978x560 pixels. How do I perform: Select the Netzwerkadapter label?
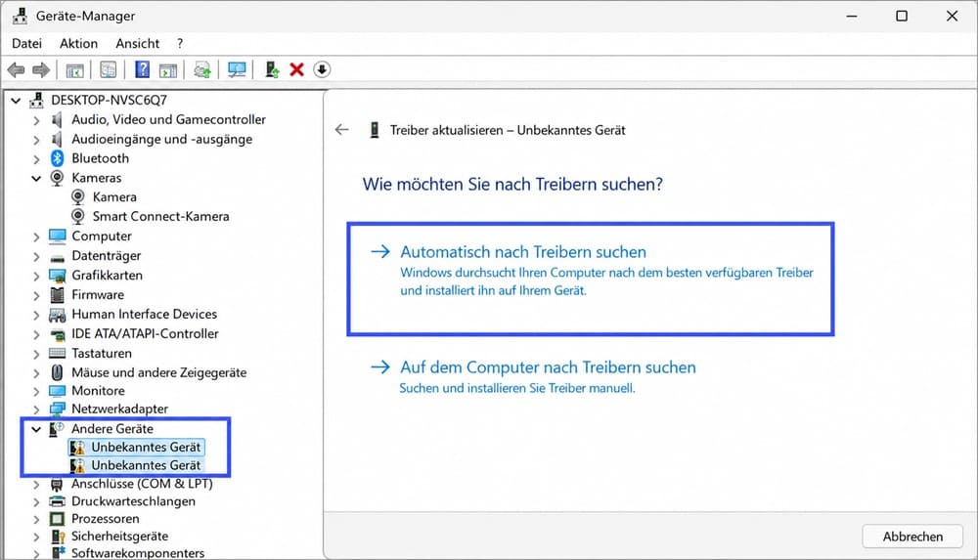point(119,409)
